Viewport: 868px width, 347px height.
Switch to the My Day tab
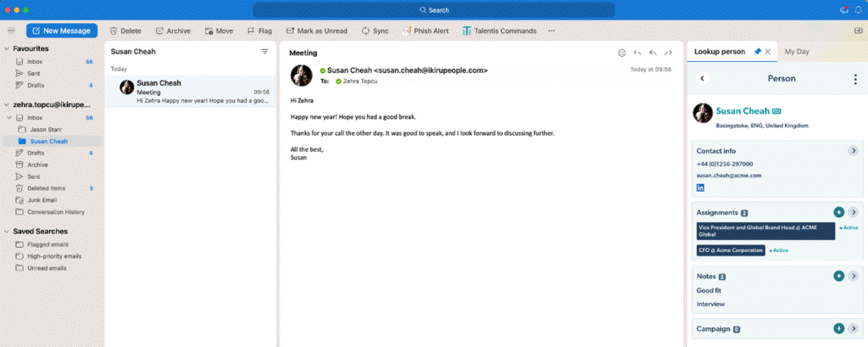point(797,52)
